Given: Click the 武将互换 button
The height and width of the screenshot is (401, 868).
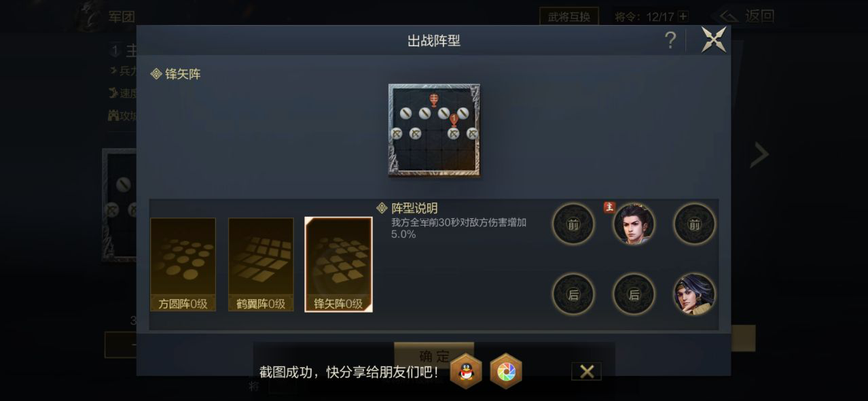Looking at the screenshot, I should coord(569,16).
